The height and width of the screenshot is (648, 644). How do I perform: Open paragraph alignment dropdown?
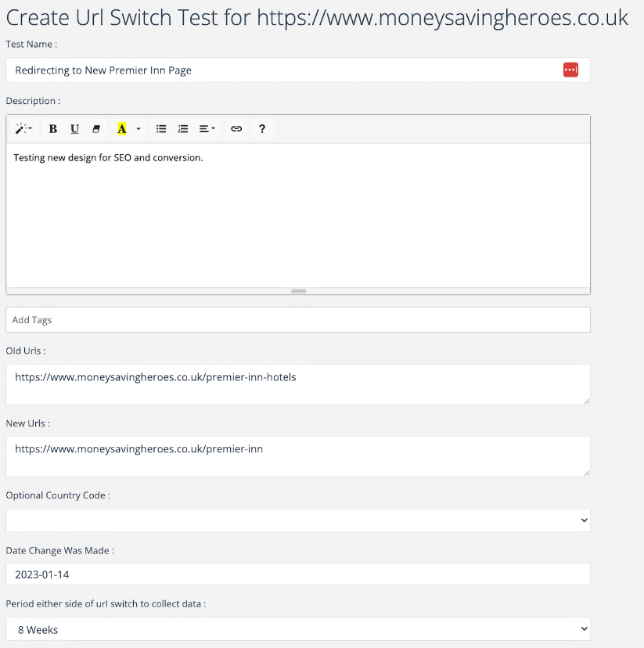click(207, 129)
